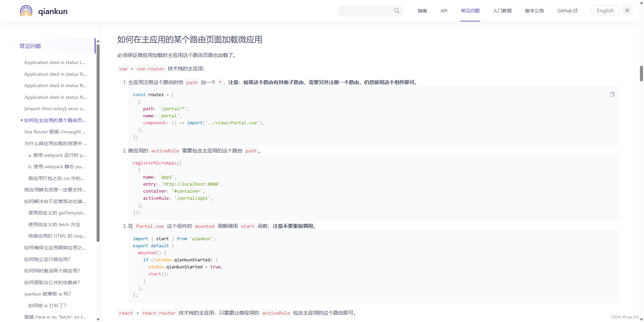Screen dimensions: 644x322
Task: Click the qiankun site title
Action: point(53,11)
